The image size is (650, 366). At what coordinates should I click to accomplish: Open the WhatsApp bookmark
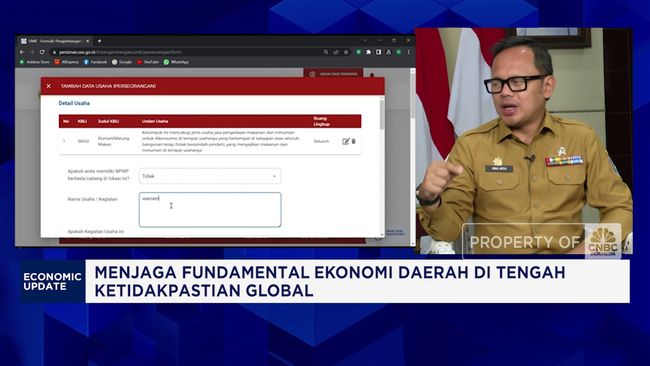pos(176,62)
